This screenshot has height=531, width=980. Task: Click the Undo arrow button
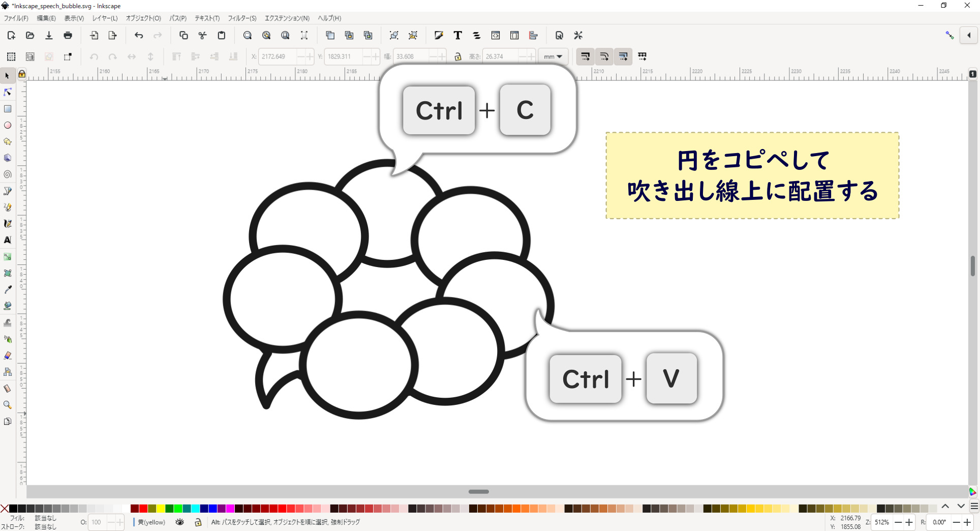coord(139,36)
